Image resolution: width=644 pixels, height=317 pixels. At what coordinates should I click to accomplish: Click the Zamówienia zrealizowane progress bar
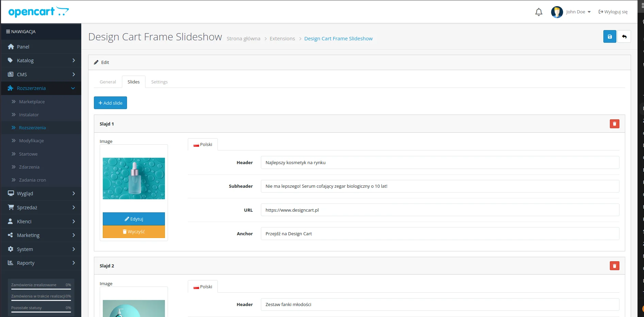click(41, 289)
